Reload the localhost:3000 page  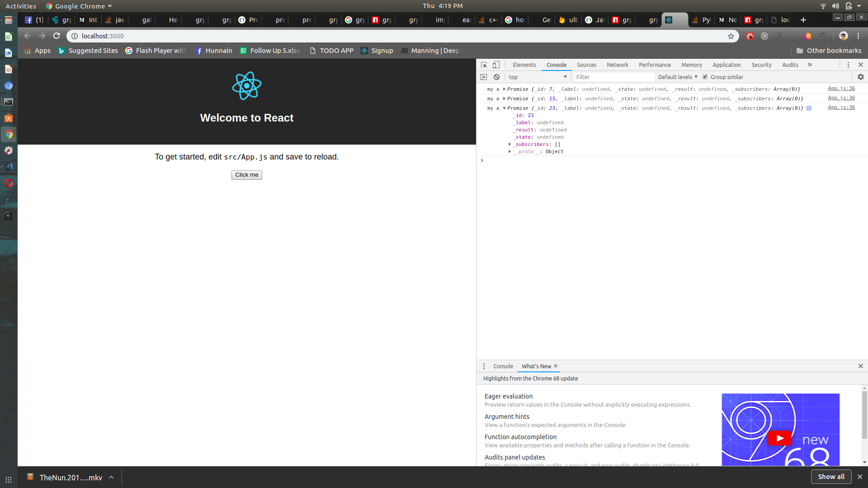pyautogui.click(x=56, y=36)
